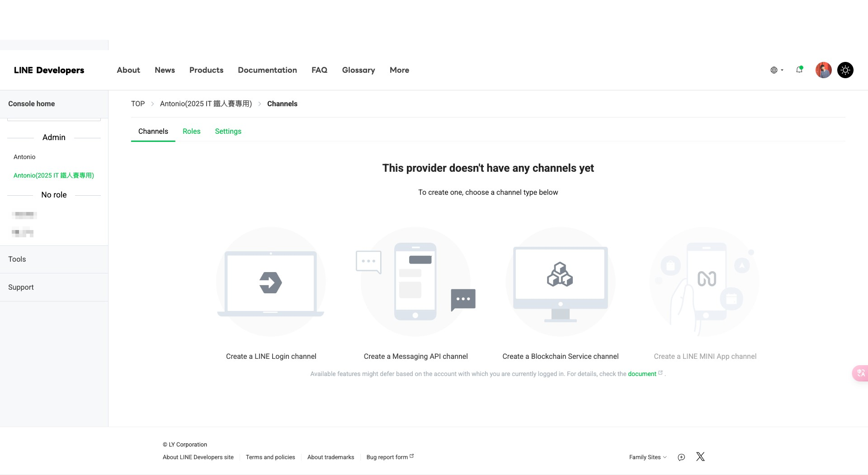
Task: Open About LINE Developers site link
Action: click(x=198, y=457)
